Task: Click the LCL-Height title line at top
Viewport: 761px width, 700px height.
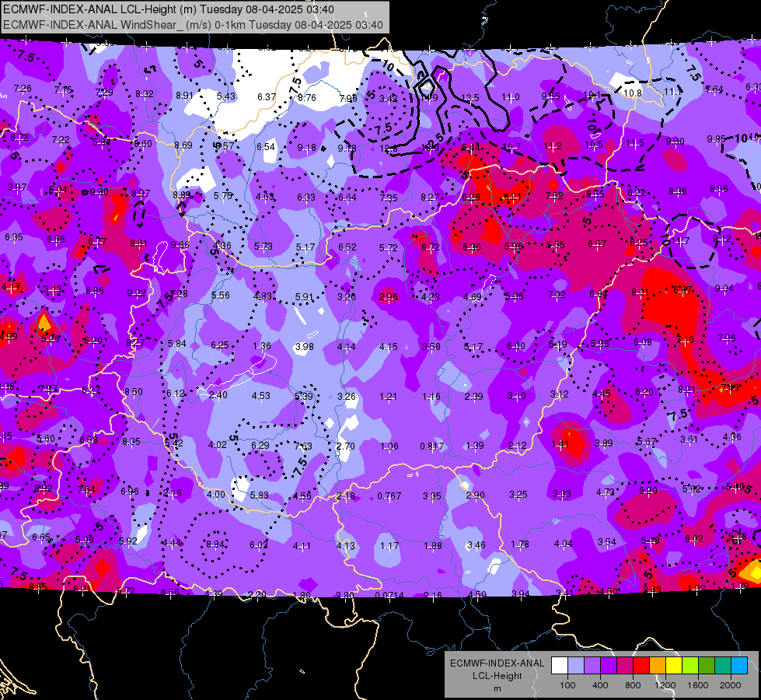Action: (168, 9)
